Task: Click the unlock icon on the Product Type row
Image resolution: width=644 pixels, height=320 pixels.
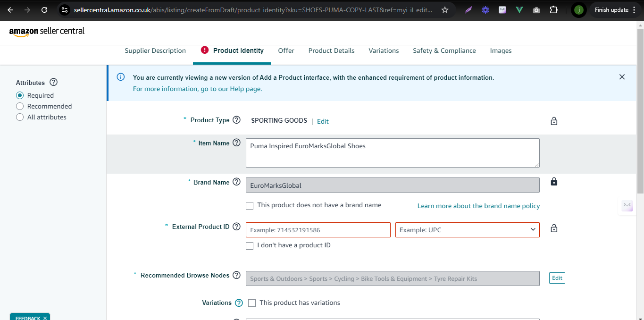Action: pos(554,121)
